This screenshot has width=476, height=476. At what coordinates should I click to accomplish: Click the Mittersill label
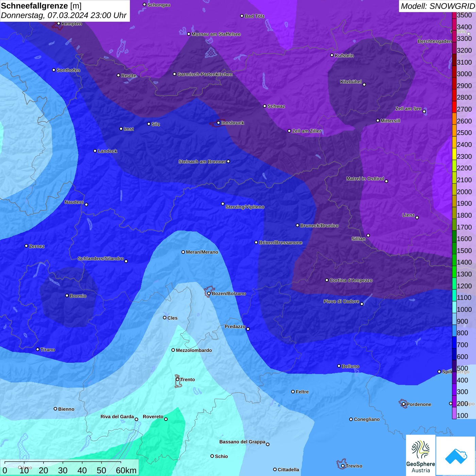pos(390,121)
